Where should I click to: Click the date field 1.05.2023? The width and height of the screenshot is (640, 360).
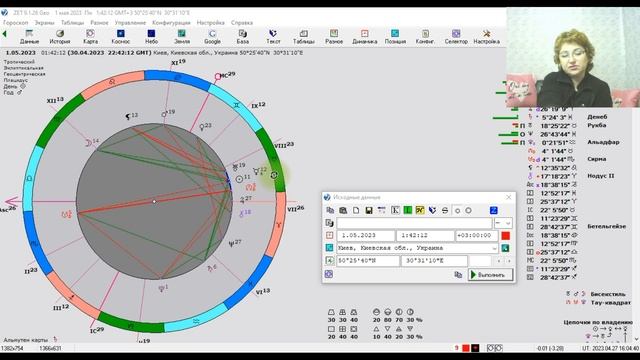(x=365, y=236)
